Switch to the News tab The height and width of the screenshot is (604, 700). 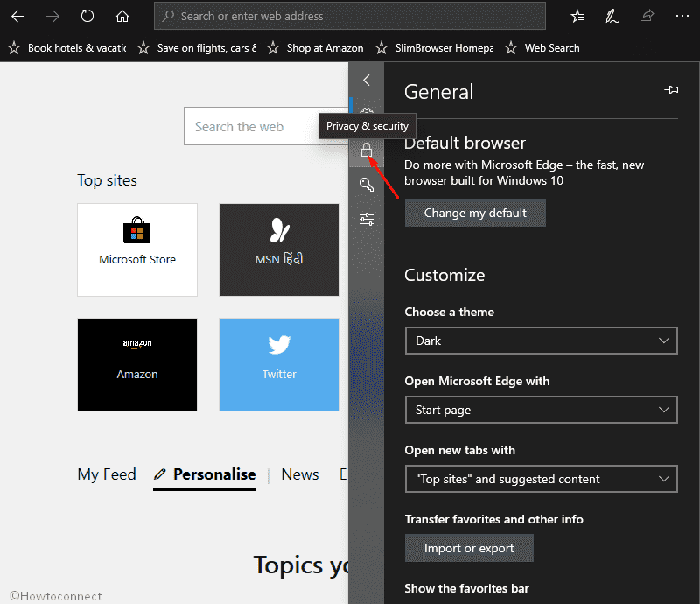click(x=300, y=474)
